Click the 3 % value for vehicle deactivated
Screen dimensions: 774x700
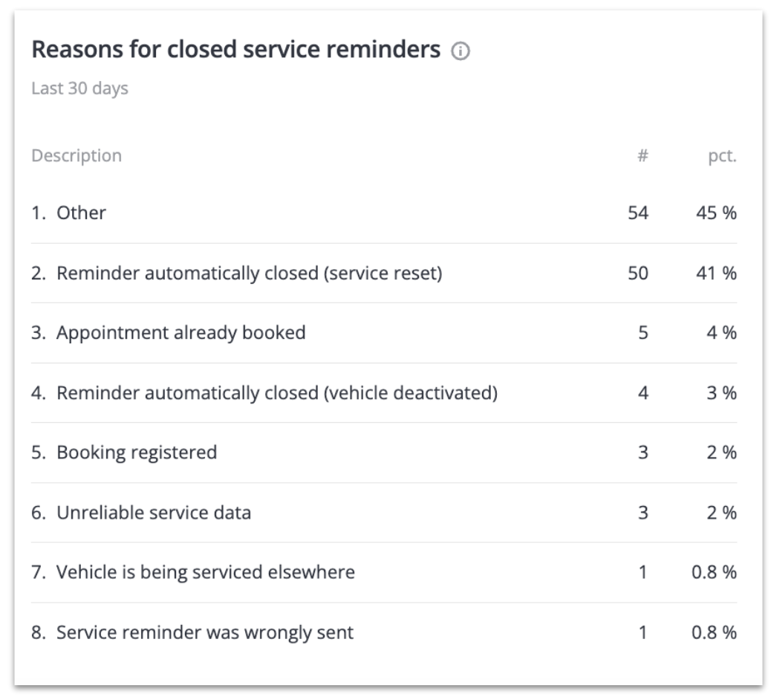point(722,393)
